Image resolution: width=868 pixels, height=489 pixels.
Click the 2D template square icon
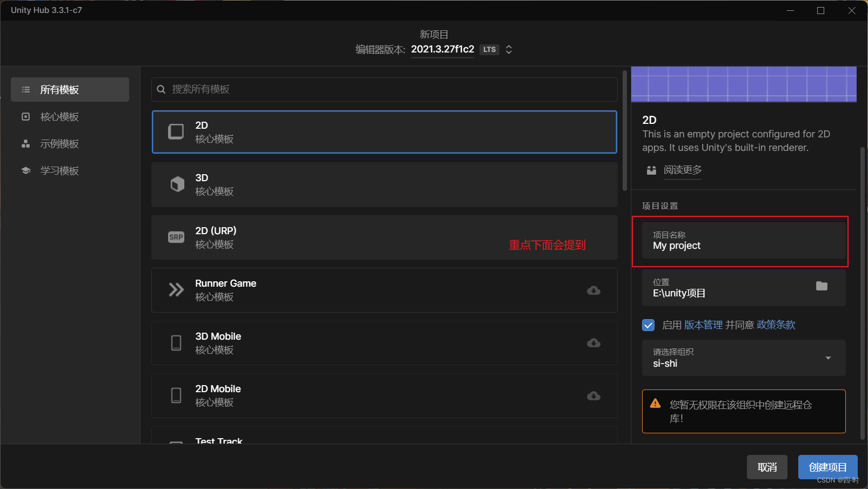[x=176, y=131]
